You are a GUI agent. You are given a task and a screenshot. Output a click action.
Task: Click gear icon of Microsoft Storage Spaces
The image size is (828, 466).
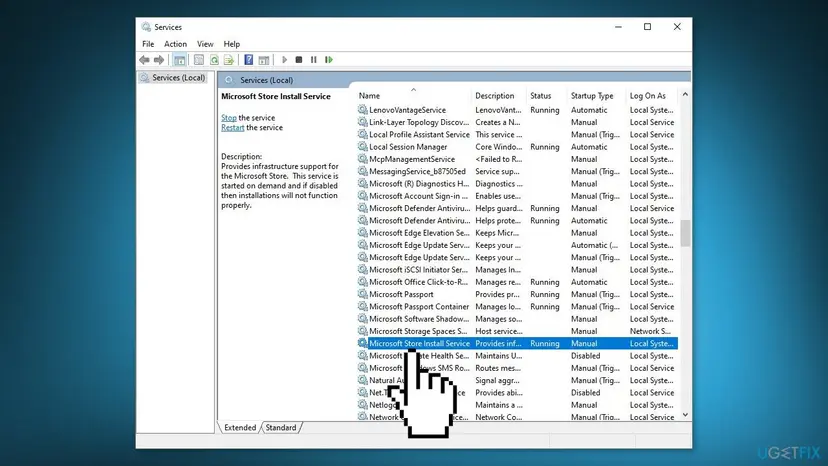pyautogui.click(x=362, y=331)
